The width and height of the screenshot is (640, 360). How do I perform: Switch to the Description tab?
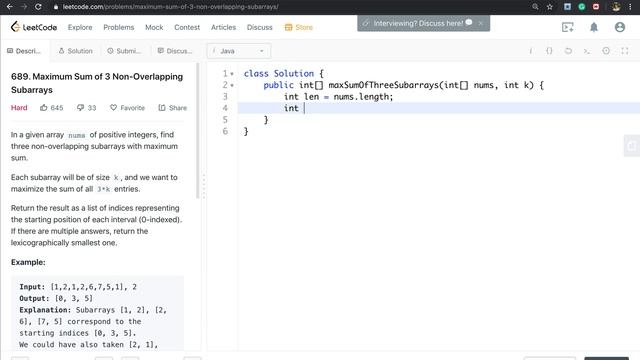(24, 51)
